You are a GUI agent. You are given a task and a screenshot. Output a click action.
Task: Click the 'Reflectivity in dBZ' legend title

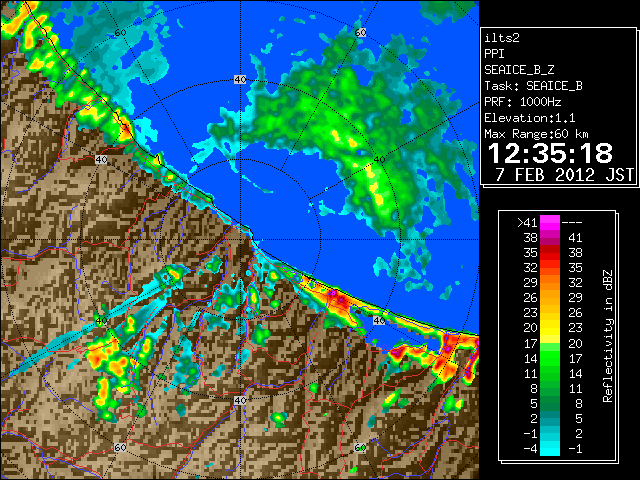point(607,336)
